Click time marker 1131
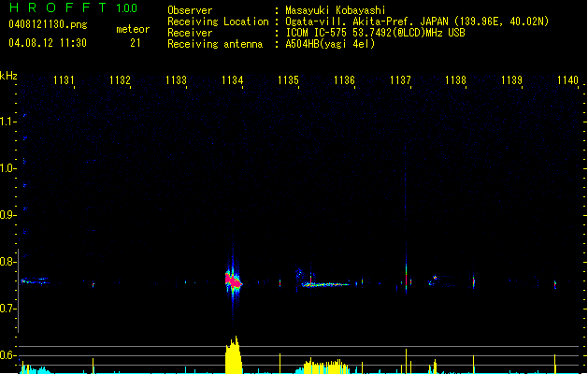The image size is (588, 374). (64, 80)
